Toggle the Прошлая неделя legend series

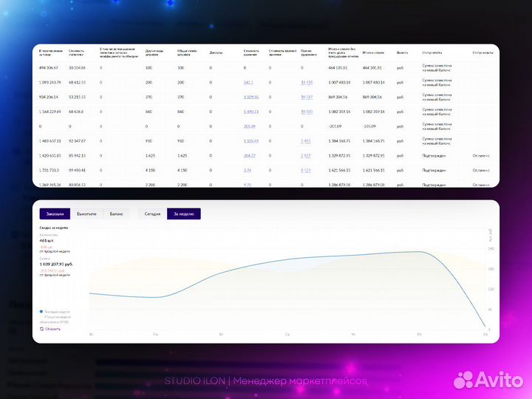click(58, 317)
